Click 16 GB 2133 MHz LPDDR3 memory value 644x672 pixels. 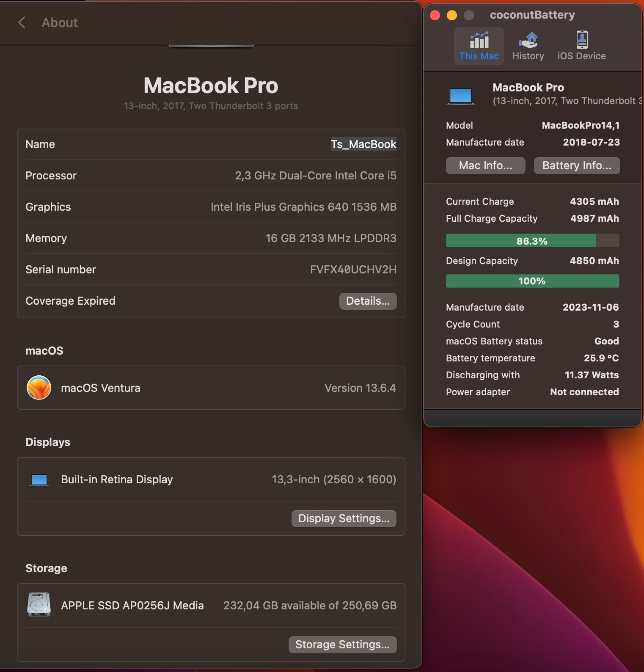click(331, 238)
